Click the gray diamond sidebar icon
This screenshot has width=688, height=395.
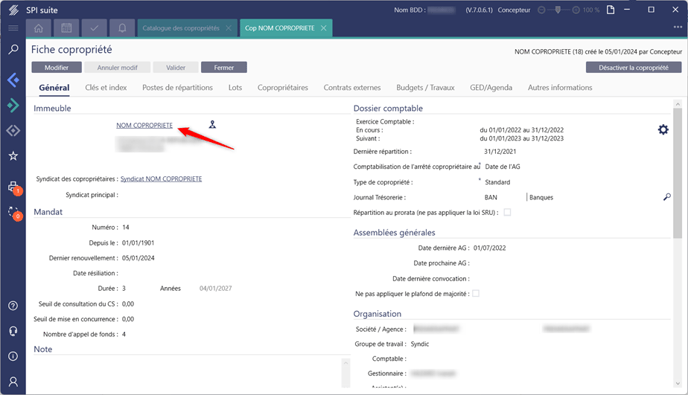(x=13, y=131)
